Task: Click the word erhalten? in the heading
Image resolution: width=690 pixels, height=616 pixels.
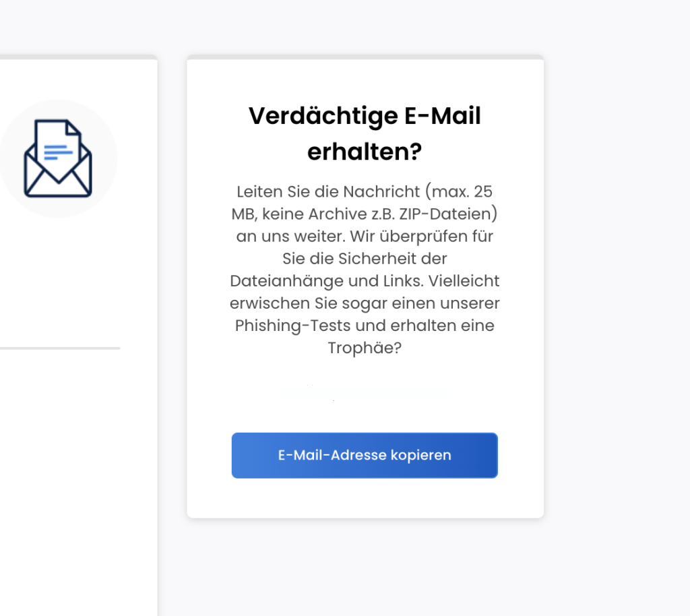Action: point(365,152)
